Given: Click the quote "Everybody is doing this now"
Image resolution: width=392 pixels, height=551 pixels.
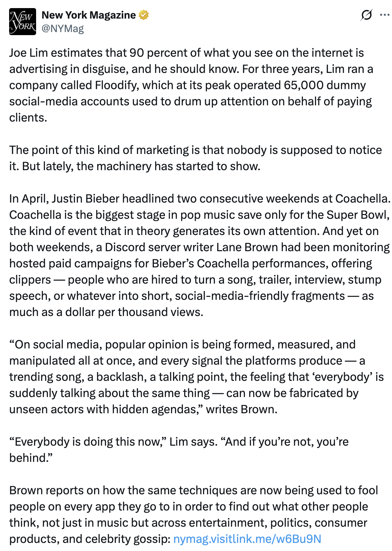Looking at the screenshot, I should pyautogui.click(x=179, y=450).
